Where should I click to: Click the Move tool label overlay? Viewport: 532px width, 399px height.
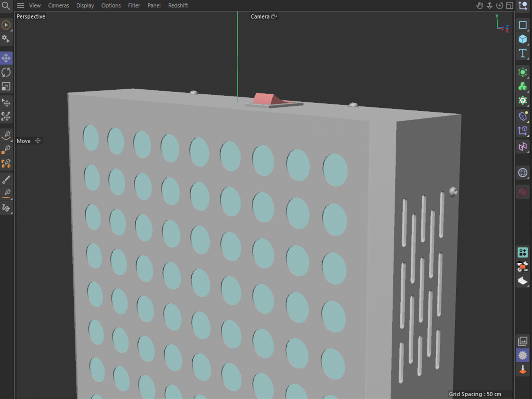coord(24,141)
